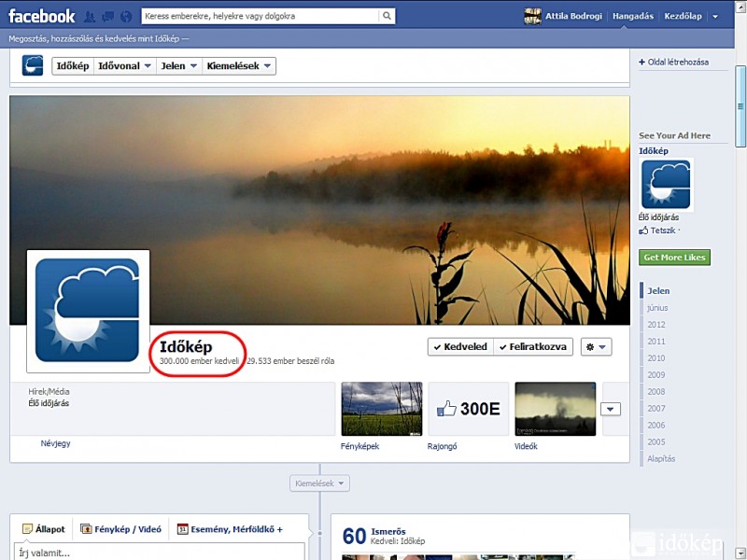Screen dimensions: 747x560
Task: Jump to 2005 on timeline sidebar
Action: pos(656,441)
